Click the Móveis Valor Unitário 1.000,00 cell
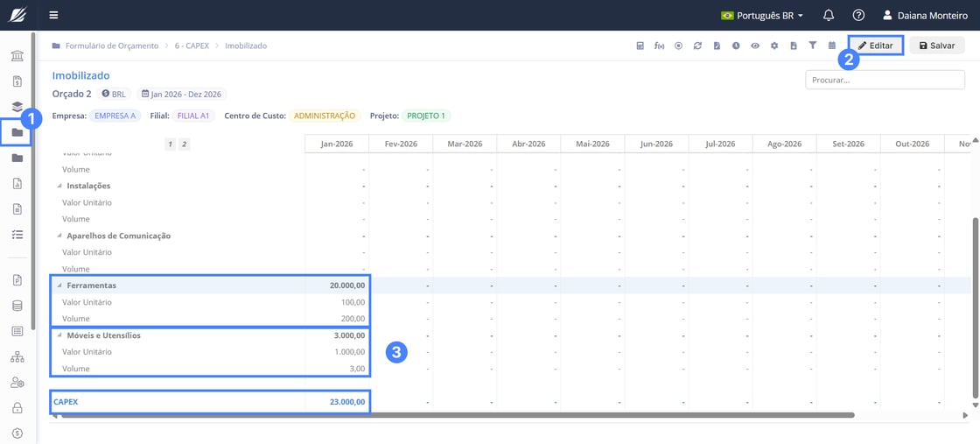The width and height of the screenshot is (980, 444). coord(337,351)
